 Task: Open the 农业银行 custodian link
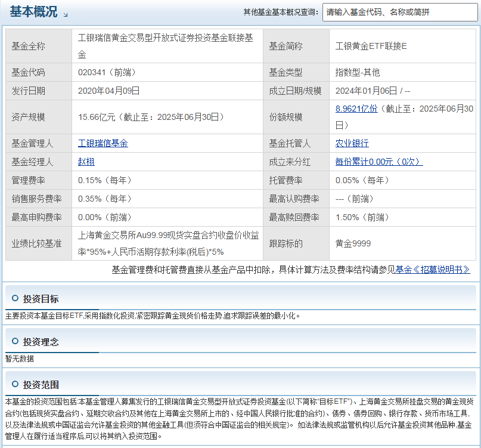click(352, 143)
